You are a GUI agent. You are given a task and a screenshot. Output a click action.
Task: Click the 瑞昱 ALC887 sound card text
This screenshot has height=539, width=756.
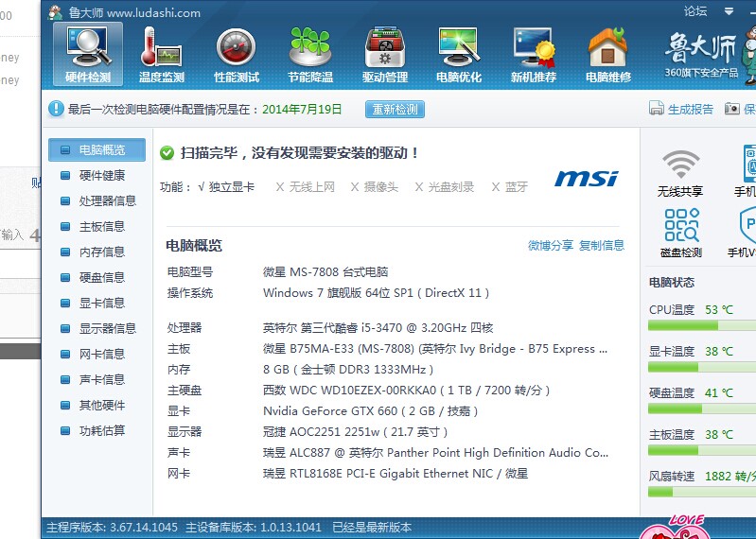point(435,453)
